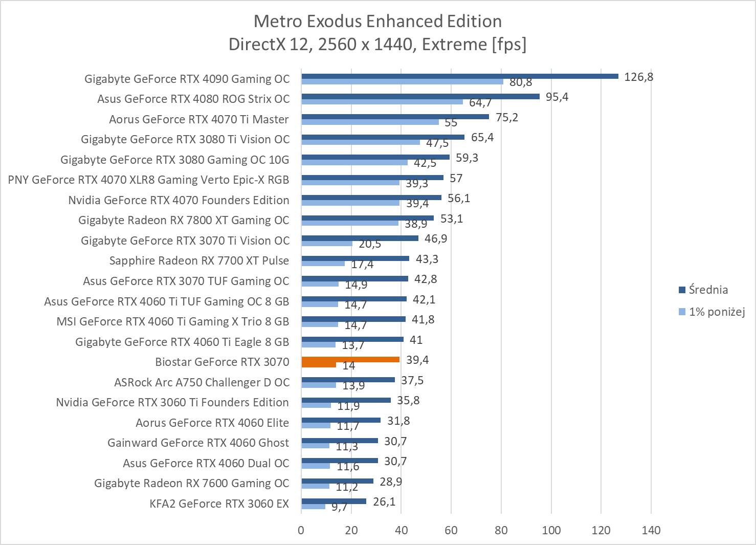
Task: Click the orange Biostar GeForce RTX 3070 bar
Action: [350, 359]
